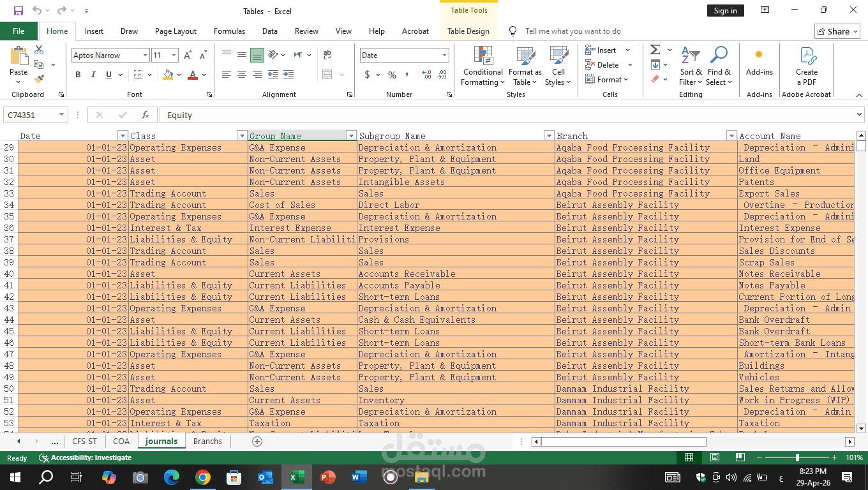Open the COA sheet tab
Viewport: 868px width, 490px height.
tap(121, 442)
